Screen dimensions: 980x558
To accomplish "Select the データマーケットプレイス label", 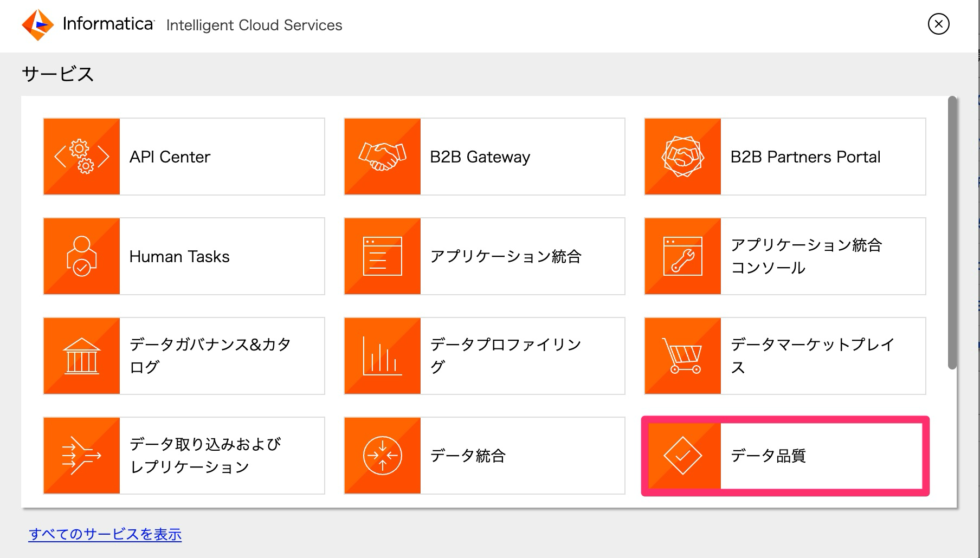I will [812, 356].
